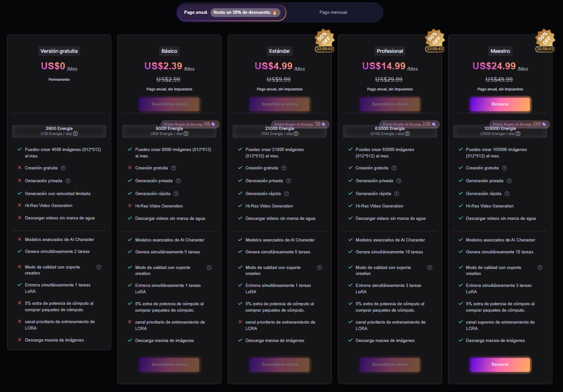Click the Profesional plan title label
Viewport: 563px width, 392px height.
(x=390, y=51)
